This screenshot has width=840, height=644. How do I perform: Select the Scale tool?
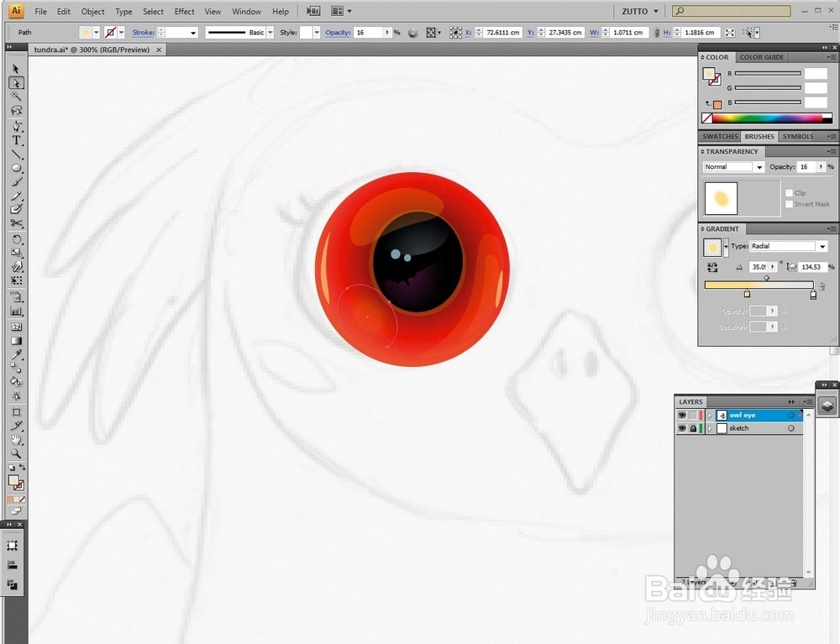click(16, 253)
